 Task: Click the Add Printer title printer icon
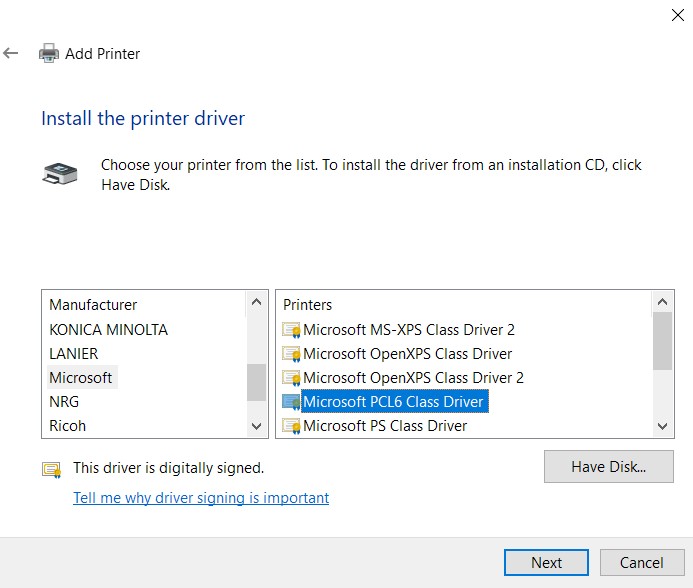[49, 53]
